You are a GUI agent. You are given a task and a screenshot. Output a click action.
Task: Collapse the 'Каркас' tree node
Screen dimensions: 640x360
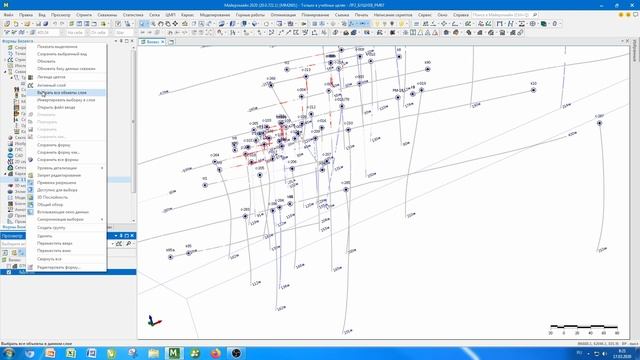click(x=6, y=173)
